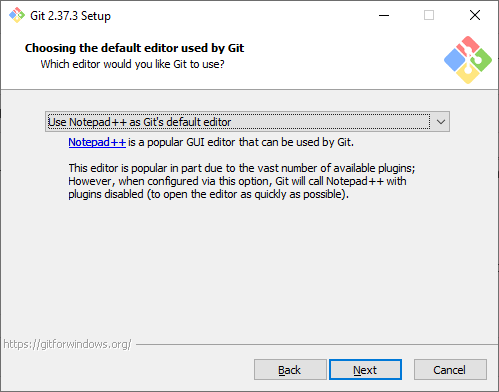
Task: Click the disabled maximize window button
Action: tap(429, 15)
